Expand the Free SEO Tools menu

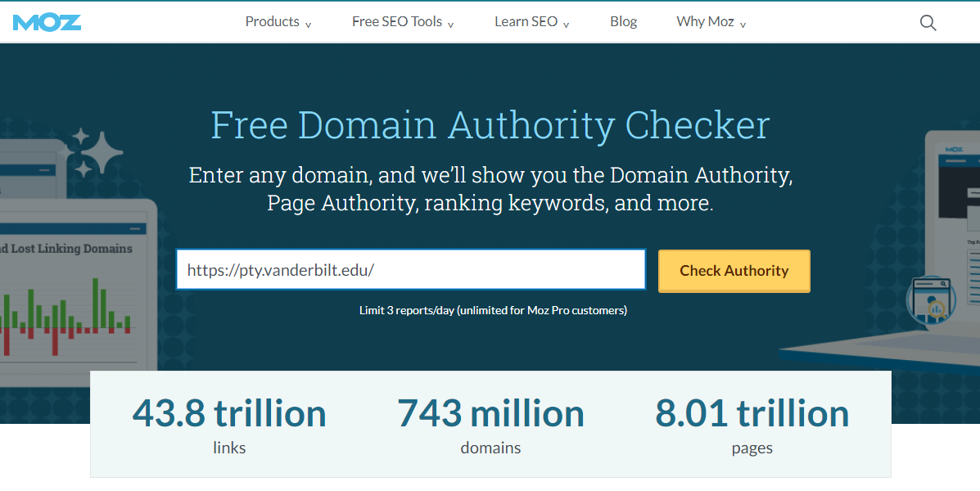tap(403, 22)
